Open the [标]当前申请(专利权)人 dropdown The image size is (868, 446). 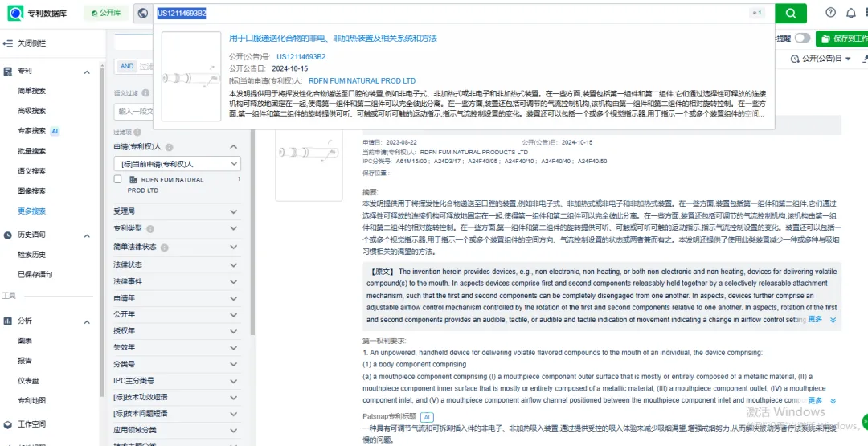coord(177,164)
